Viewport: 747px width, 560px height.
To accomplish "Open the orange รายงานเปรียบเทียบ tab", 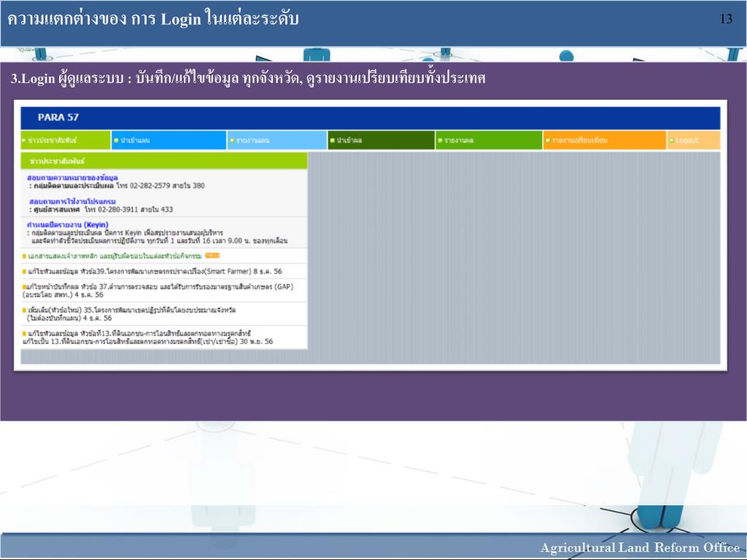I will tap(580, 140).
